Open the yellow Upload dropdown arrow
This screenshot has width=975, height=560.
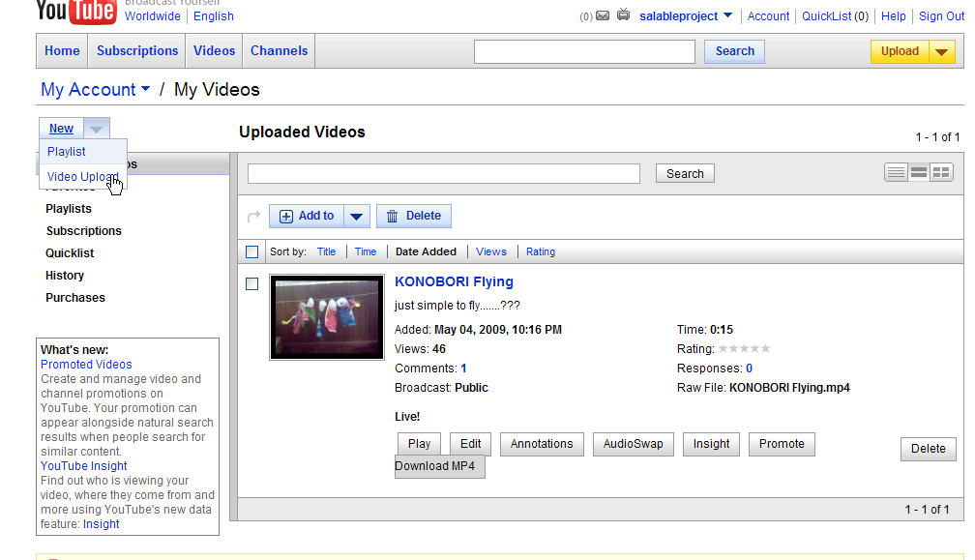coord(942,51)
